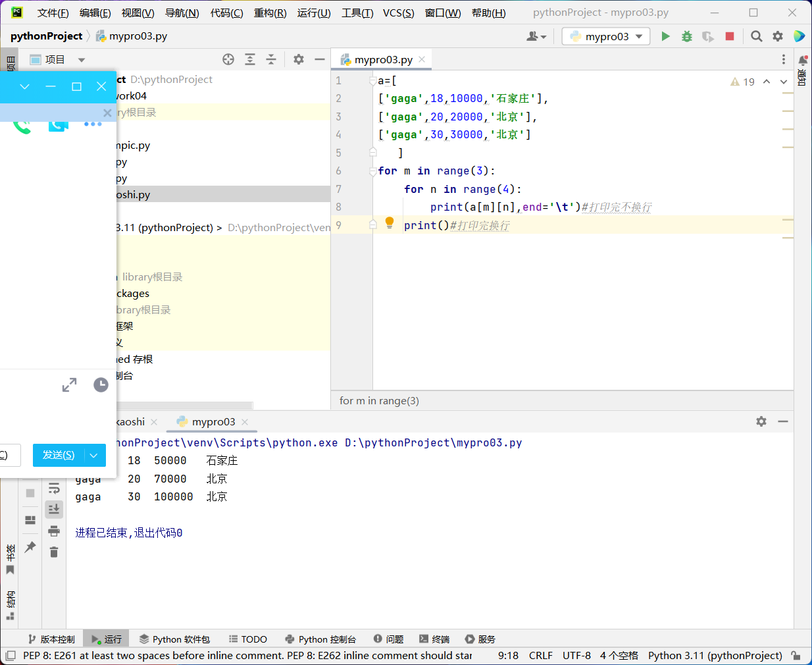This screenshot has width=812, height=665.
Task: Toggle scroll to end in run console
Action: pos(54,509)
